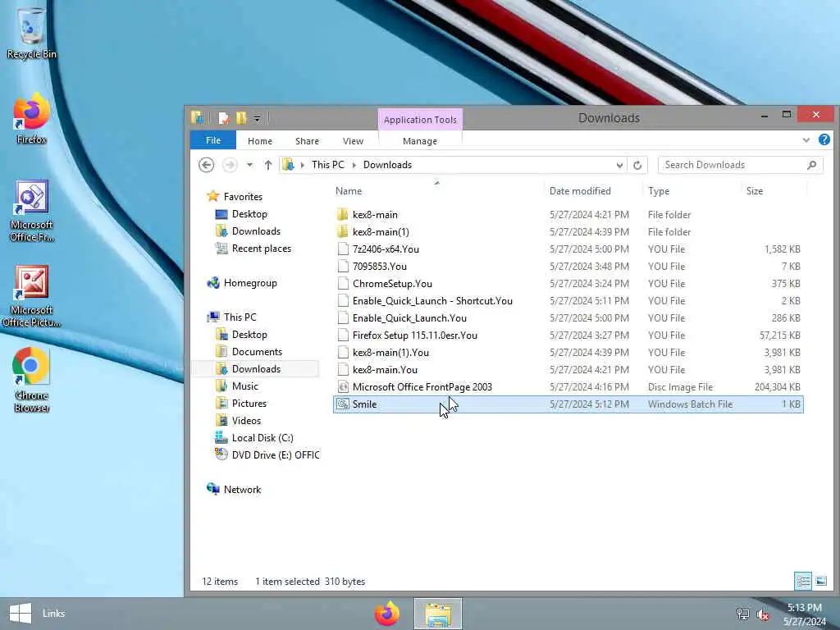The height and width of the screenshot is (630, 840).
Task: Open Firefox from the taskbar
Action: tap(387, 614)
